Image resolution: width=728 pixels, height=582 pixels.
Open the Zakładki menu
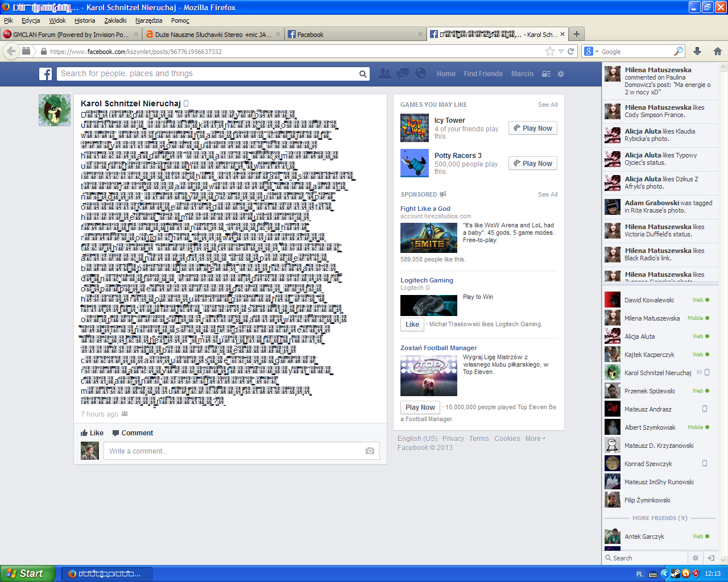tap(115, 20)
